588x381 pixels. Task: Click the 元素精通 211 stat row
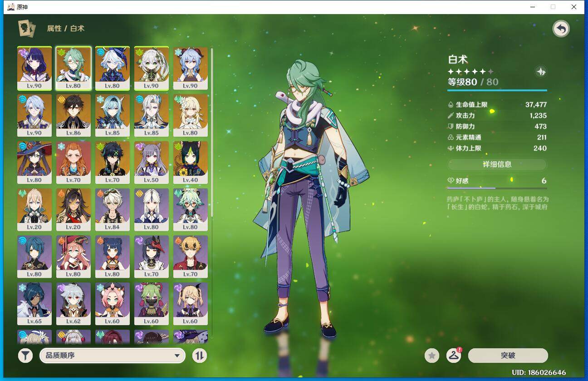coord(497,137)
